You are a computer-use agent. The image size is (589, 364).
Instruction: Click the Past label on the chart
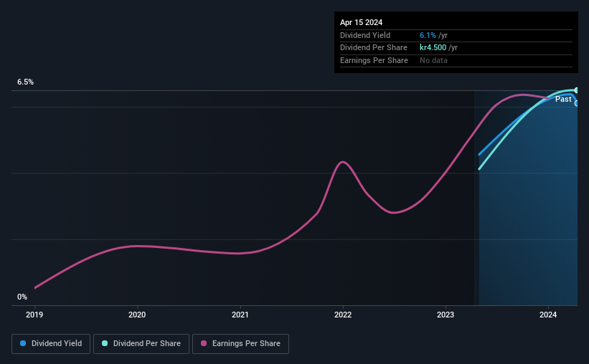pos(563,100)
